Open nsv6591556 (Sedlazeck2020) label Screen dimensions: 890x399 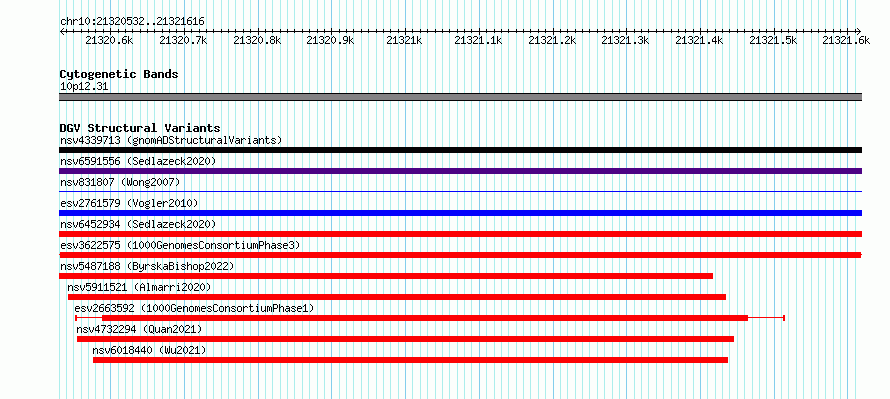(138, 161)
